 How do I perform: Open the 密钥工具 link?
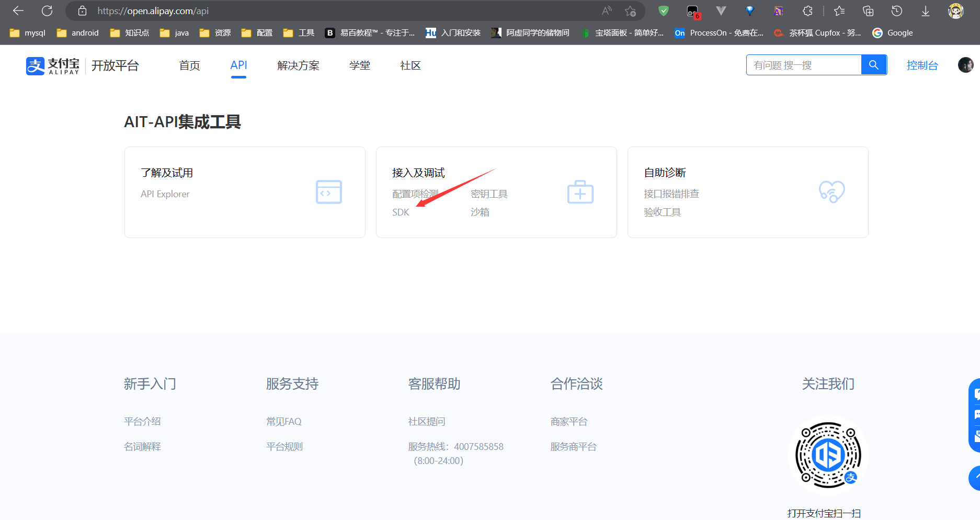pos(489,194)
